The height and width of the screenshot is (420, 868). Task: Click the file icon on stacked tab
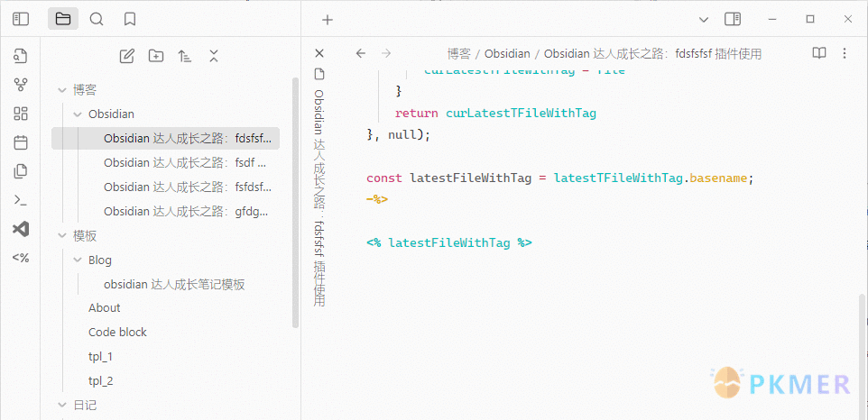pyautogui.click(x=319, y=74)
